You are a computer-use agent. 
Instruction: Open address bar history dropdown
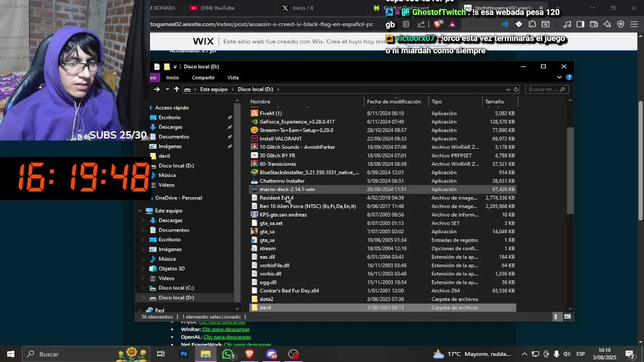tap(508, 89)
